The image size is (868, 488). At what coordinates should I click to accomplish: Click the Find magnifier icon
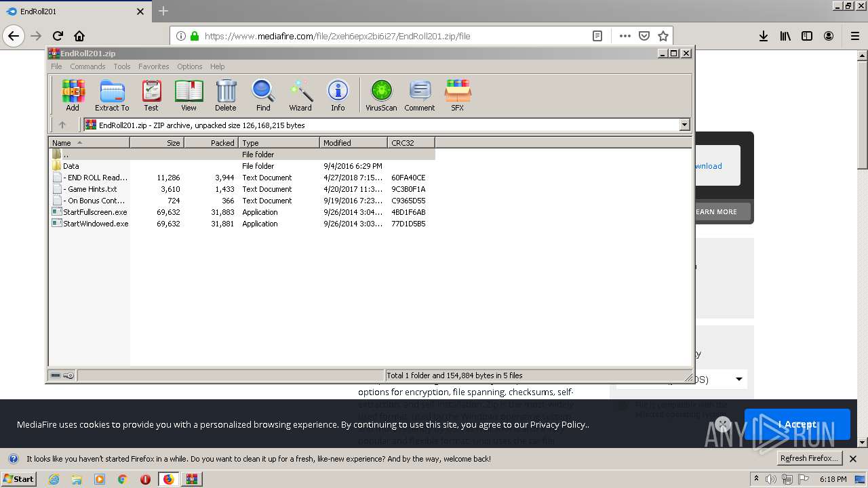pyautogui.click(x=263, y=95)
